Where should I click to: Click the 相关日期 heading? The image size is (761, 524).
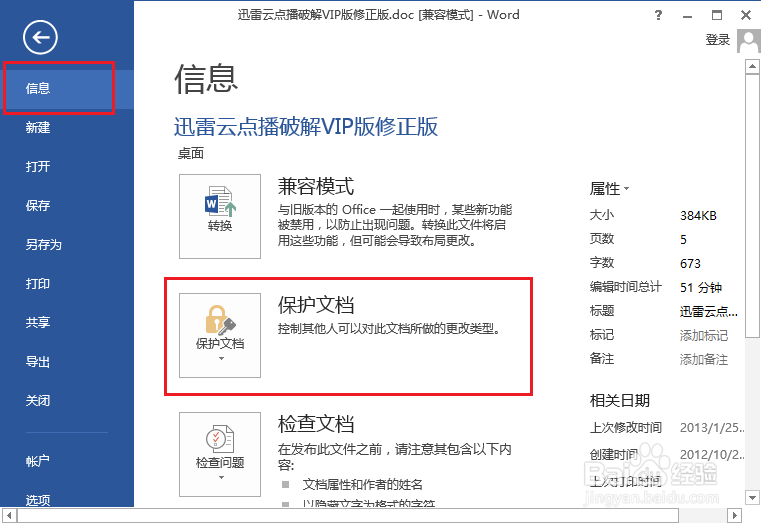coord(620,401)
